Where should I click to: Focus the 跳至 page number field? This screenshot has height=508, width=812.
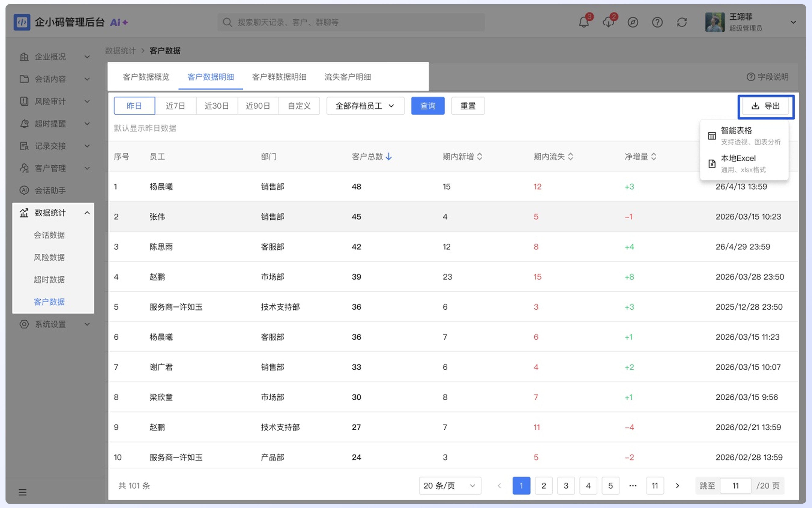735,486
